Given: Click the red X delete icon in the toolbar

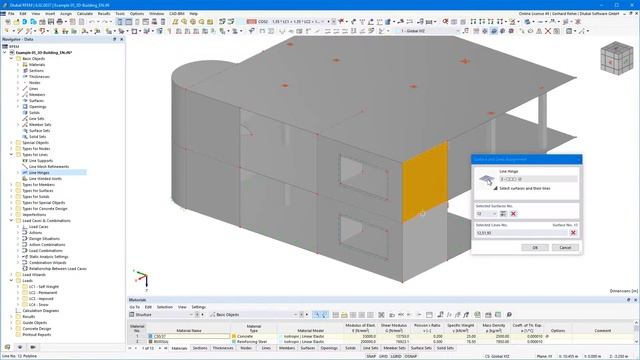Looking at the screenshot, I should click(x=548, y=31).
